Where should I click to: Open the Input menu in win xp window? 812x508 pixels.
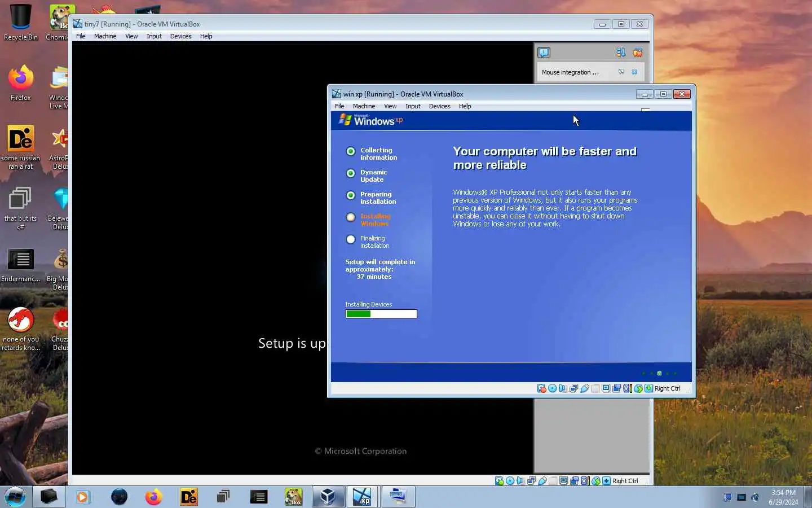413,106
